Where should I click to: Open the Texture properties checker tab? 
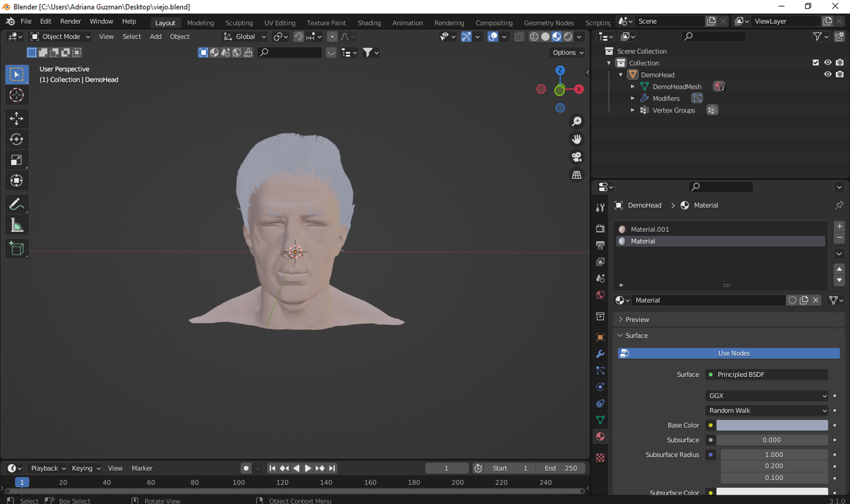click(x=600, y=457)
